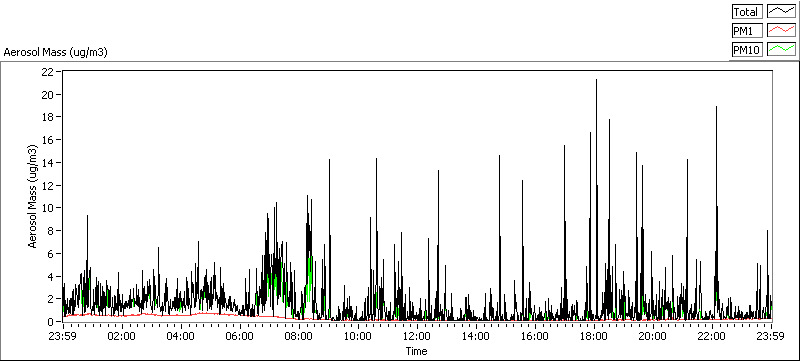Click the 20:00 time axis marker
The width and height of the screenshot is (800, 361).
(x=653, y=336)
